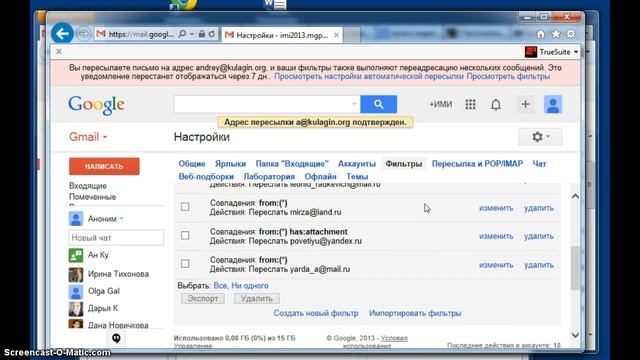Tick checkbox for mirza@land.ru filter

click(185, 207)
